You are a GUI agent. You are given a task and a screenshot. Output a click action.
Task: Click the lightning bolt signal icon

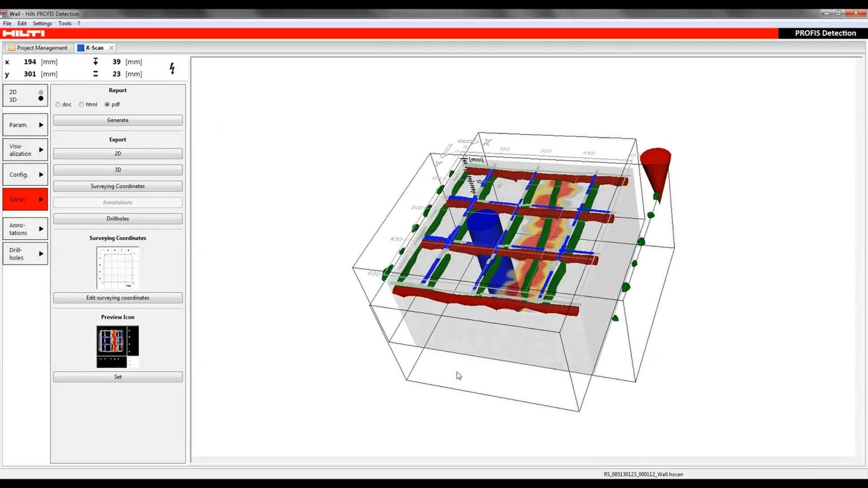tap(172, 68)
